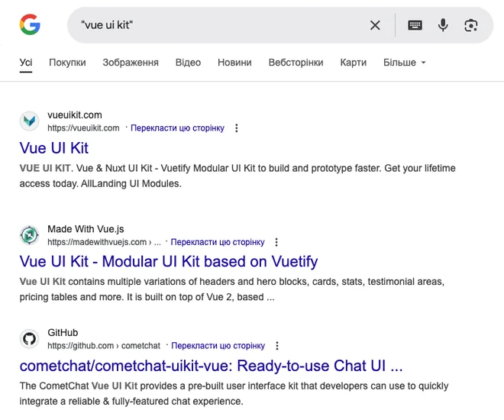
Task: Switch to the Відео tab
Action: point(188,63)
